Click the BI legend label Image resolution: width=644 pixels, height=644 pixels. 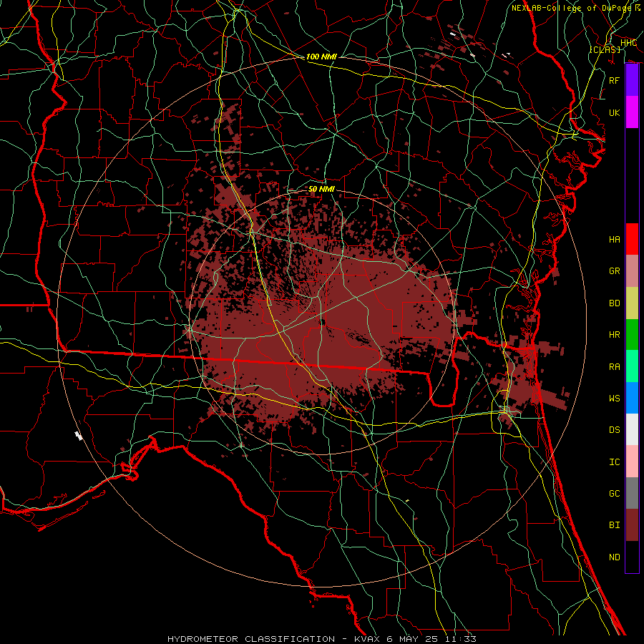pos(614,525)
